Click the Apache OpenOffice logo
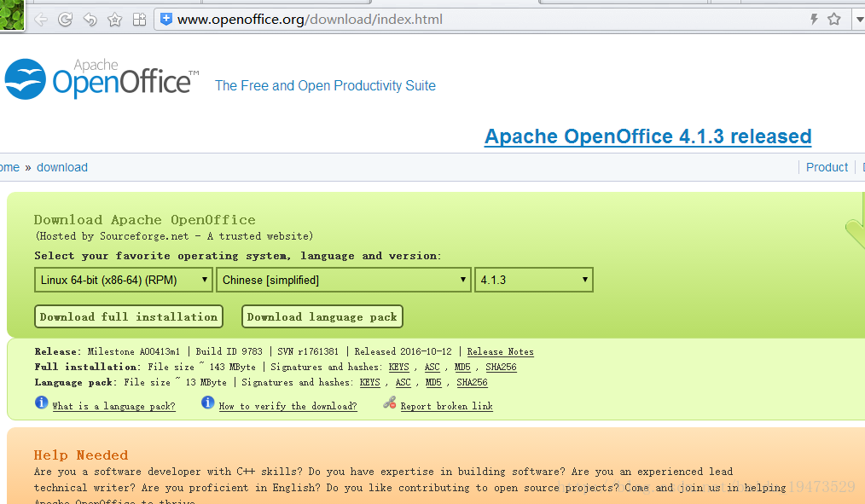This screenshot has width=865, height=504. pos(102,79)
